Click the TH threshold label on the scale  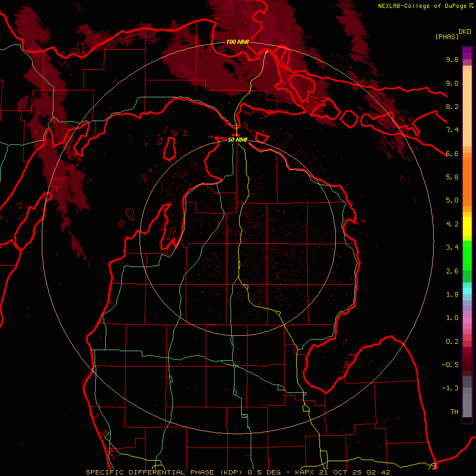pos(454,412)
